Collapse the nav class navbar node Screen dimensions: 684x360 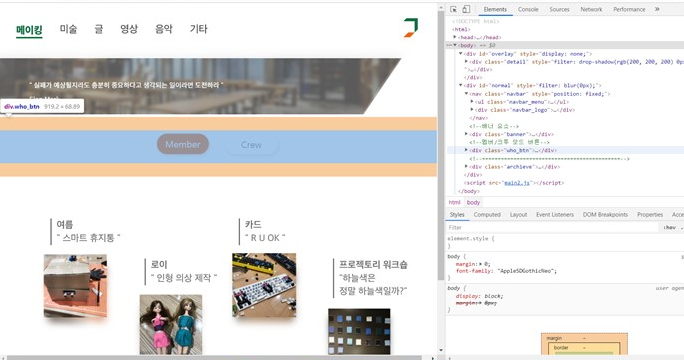[466, 93]
